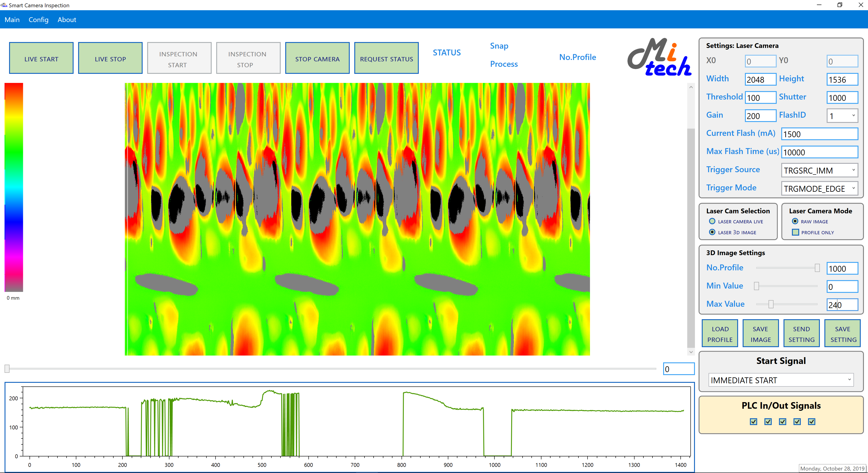Click the date Monday, October 28, 2019
Image resolution: width=868 pixels, height=473 pixels.
pyautogui.click(x=832, y=468)
